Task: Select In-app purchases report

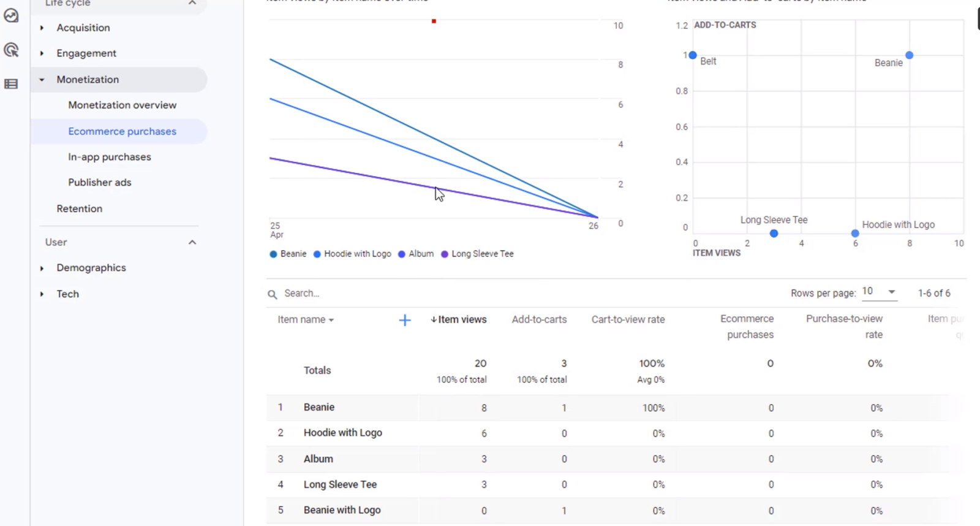Action: click(x=109, y=157)
